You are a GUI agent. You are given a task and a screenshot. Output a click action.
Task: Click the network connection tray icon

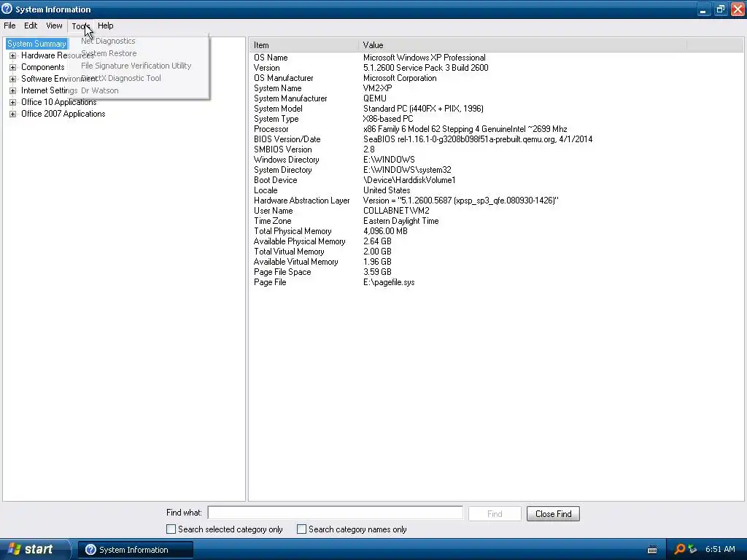pos(692,550)
